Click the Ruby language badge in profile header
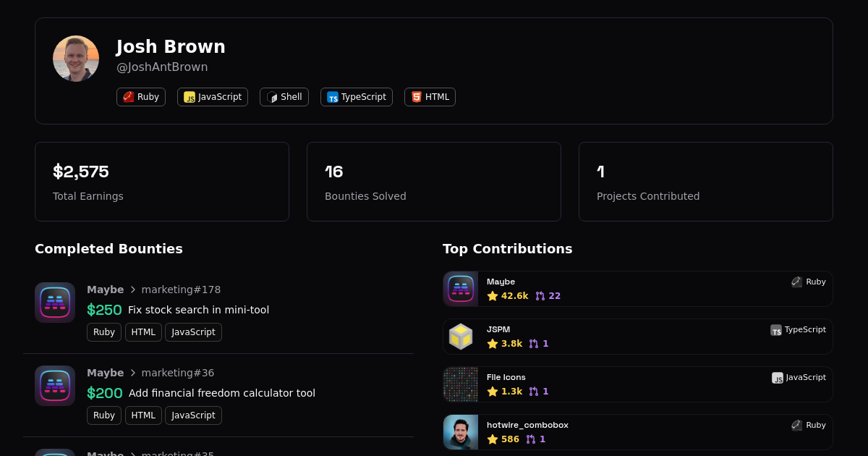The height and width of the screenshot is (456, 868). (x=141, y=97)
